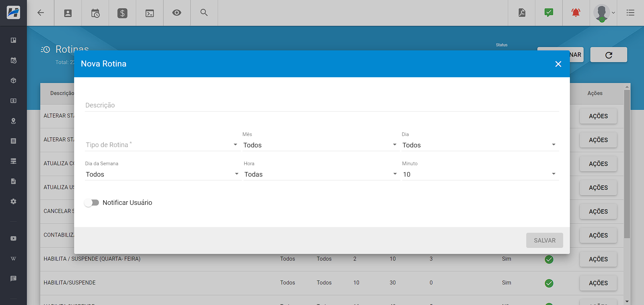Select the first HABILITA/SUSPENDE row text
Screen dimensions: 644x305
69,283
